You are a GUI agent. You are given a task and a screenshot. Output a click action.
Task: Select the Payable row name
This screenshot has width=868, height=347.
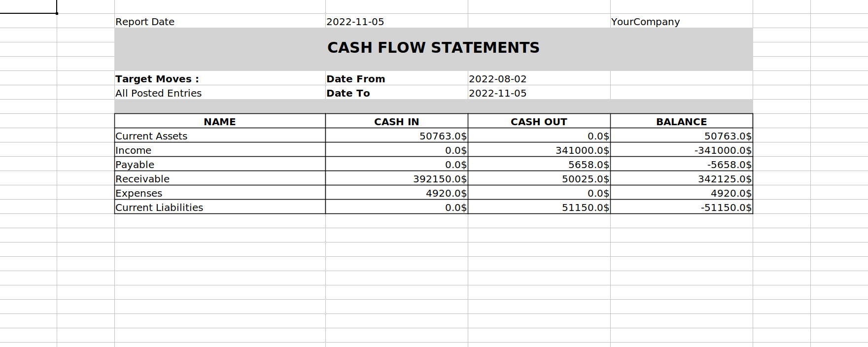[x=220, y=164]
